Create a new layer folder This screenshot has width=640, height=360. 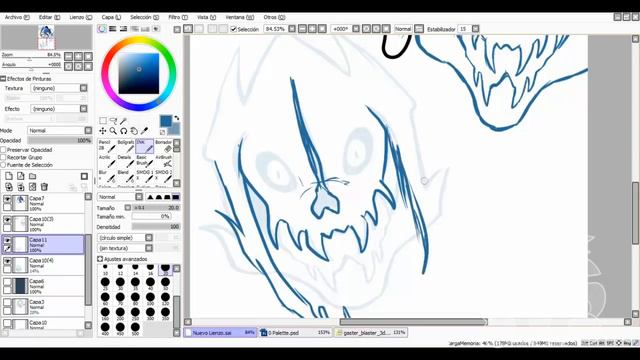coord(32,176)
